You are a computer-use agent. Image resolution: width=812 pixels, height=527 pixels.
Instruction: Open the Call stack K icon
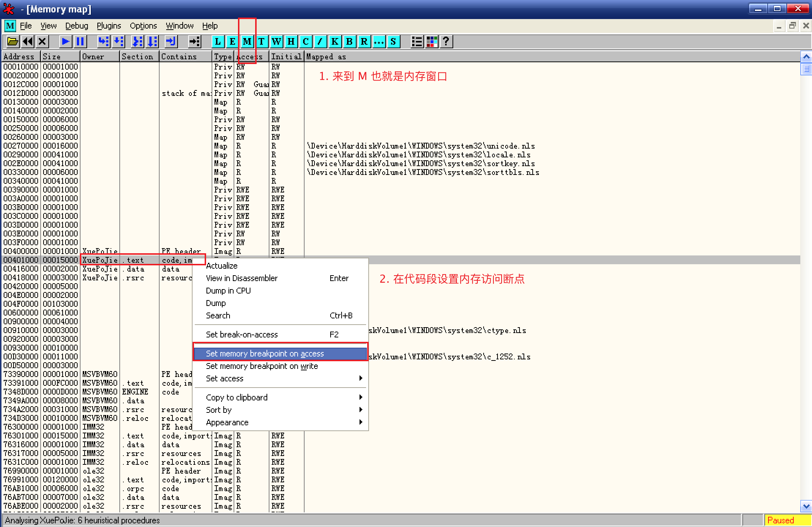pyautogui.click(x=335, y=42)
